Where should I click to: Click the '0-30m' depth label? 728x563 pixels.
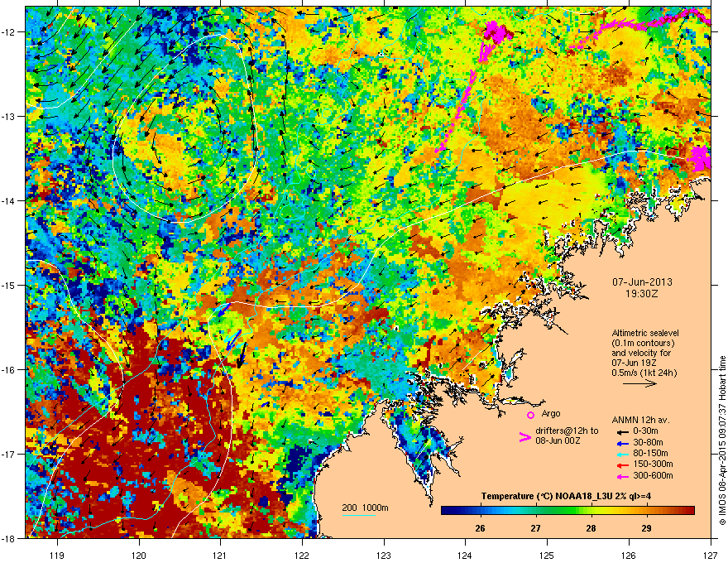click(x=645, y=431)
